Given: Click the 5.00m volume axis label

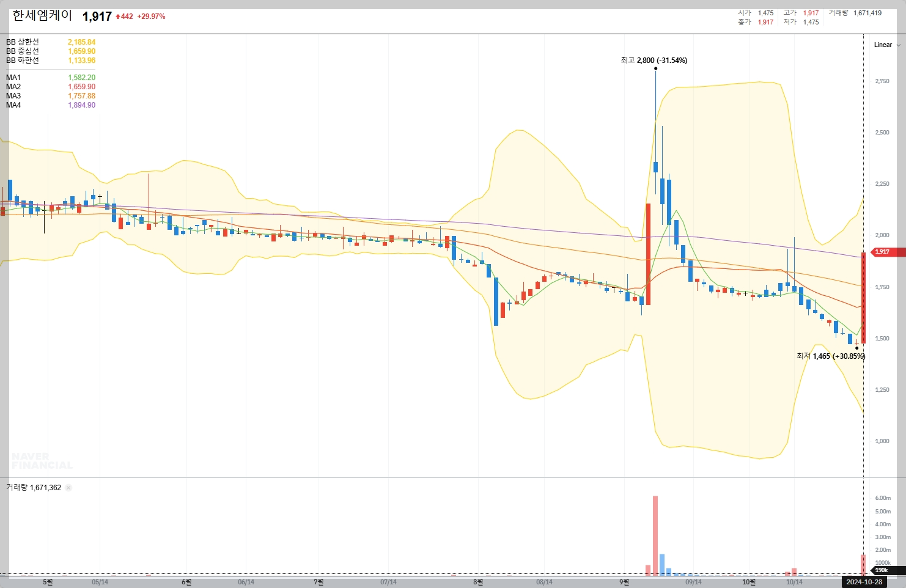Looking at the screenshot, I should (883, 511).
